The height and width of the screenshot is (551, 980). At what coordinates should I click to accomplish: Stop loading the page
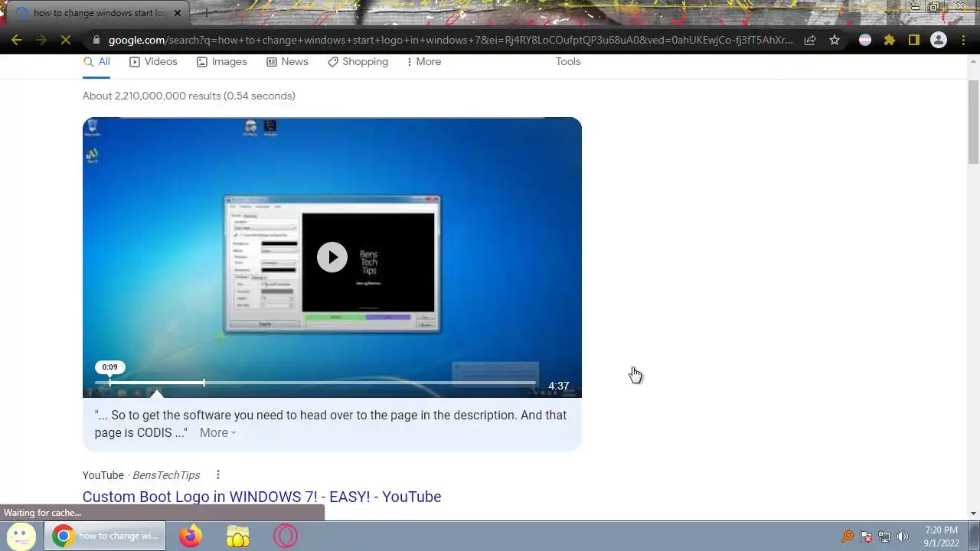point(66,41)
